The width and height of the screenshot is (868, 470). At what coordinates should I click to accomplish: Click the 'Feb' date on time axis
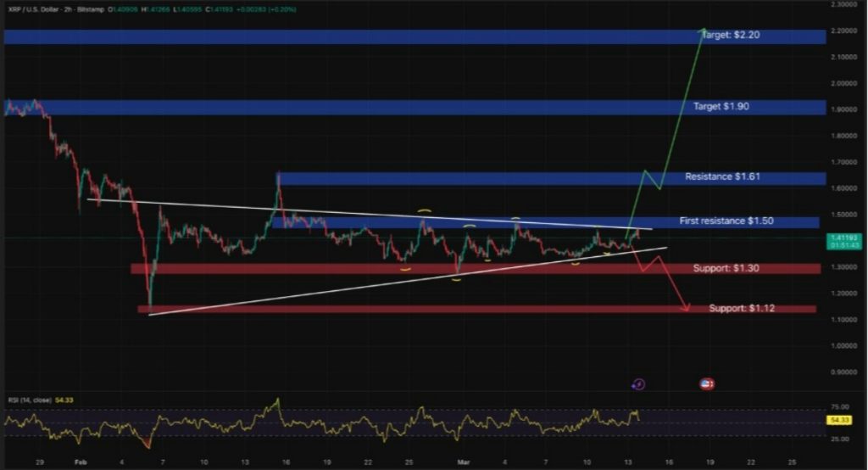[81, 462]
